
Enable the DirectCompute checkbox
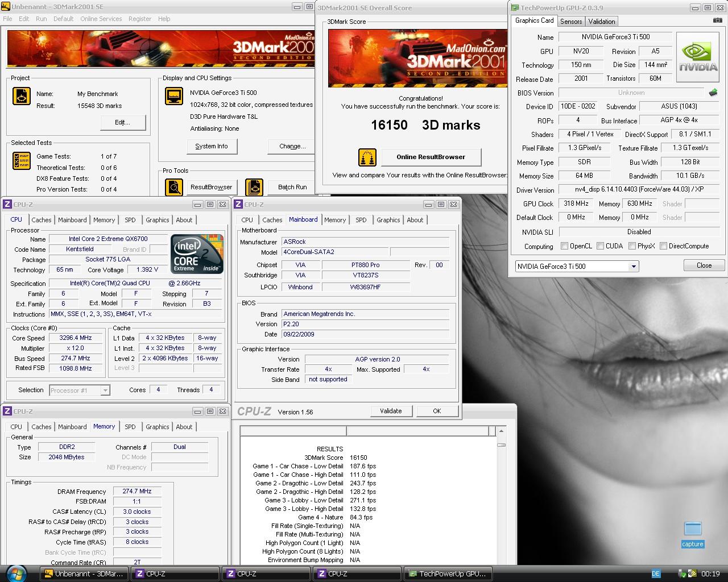click(x=663, y=246)
